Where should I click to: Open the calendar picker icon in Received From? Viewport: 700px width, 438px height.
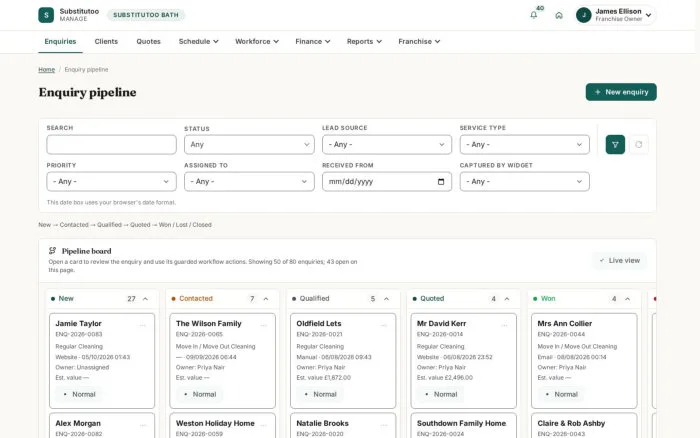(441, 182)
